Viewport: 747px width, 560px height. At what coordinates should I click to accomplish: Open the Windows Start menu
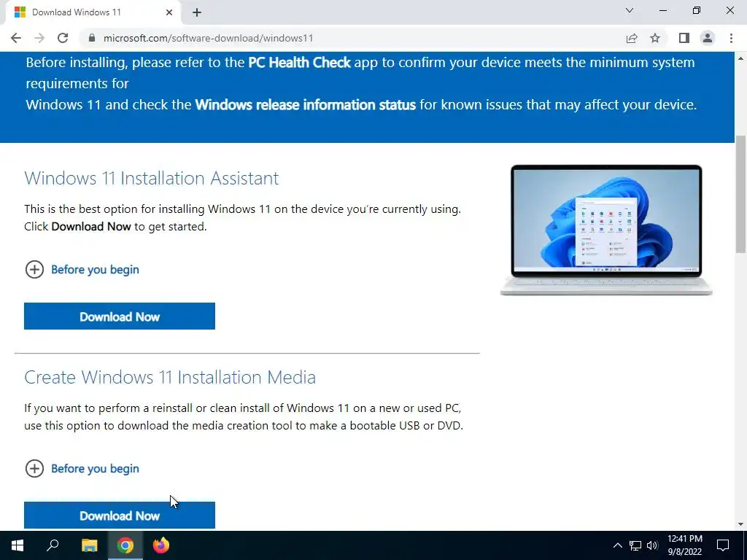pyautogui.click(x=18, y=545)
